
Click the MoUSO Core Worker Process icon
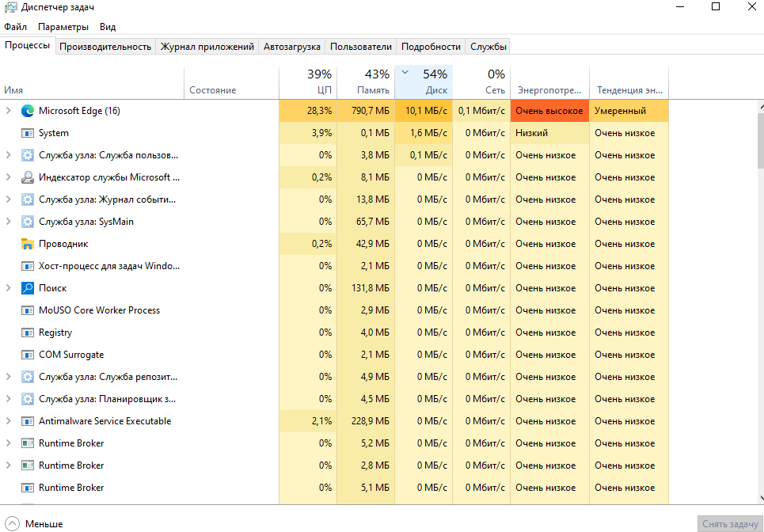[28, 310]
